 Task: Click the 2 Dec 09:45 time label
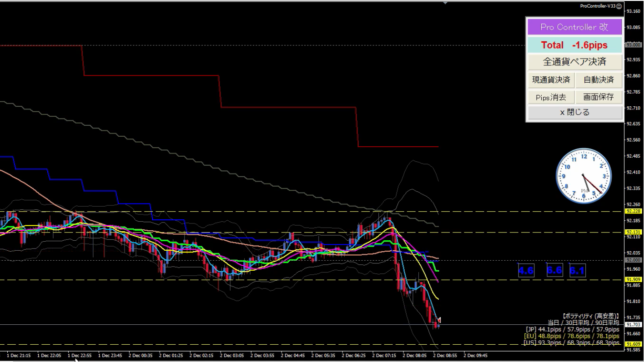click(475, 356)
